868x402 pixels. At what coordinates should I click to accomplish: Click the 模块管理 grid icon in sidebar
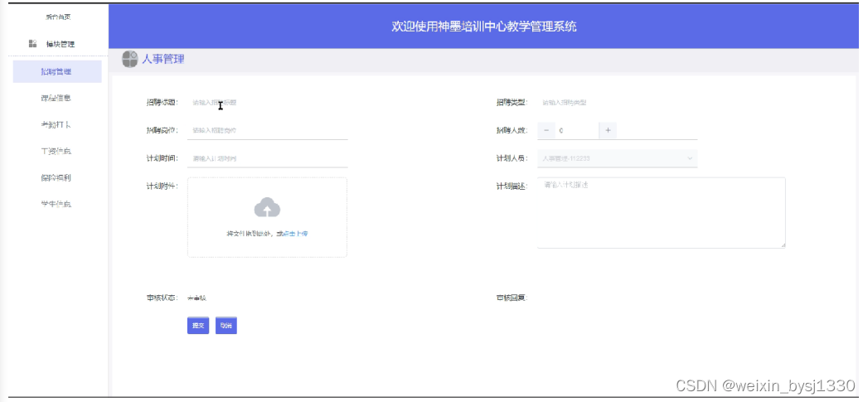pyautogui.click(x=32, y=44)
